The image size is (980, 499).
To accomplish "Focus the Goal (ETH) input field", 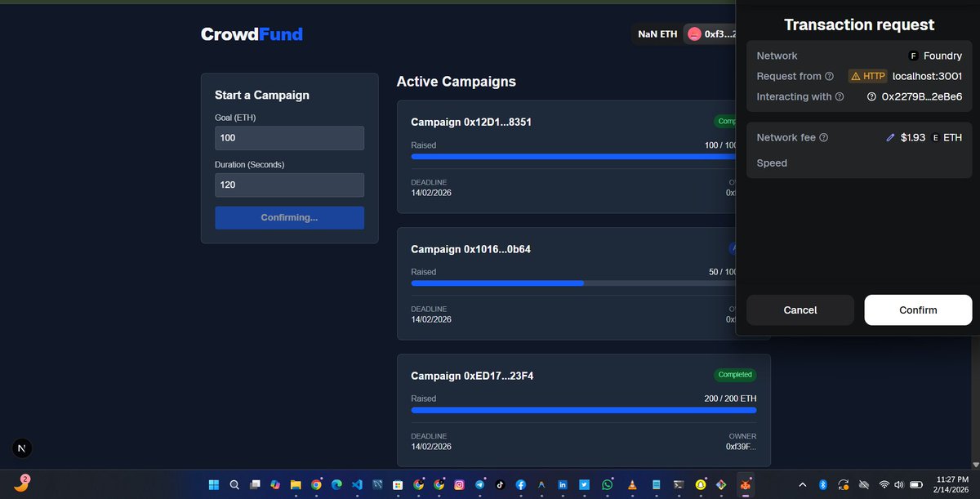I will pos(289,138).
